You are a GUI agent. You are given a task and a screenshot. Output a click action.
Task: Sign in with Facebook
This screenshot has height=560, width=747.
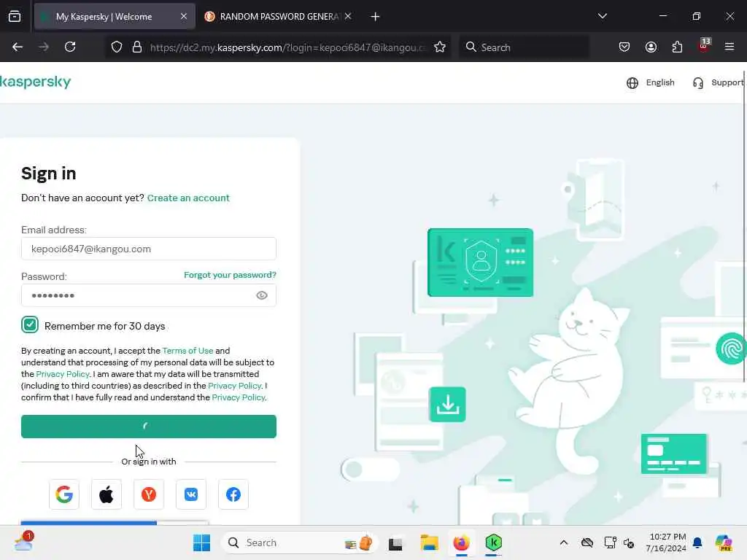(233, 494)
